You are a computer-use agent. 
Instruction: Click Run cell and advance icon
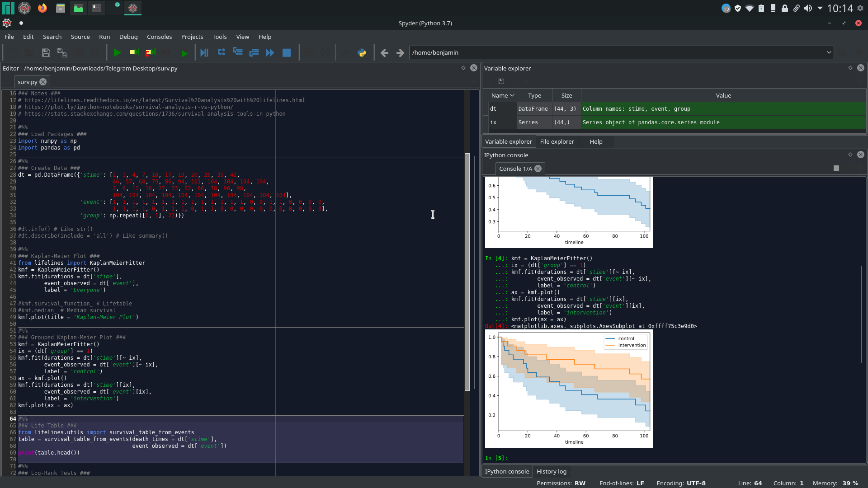[150, 53]
